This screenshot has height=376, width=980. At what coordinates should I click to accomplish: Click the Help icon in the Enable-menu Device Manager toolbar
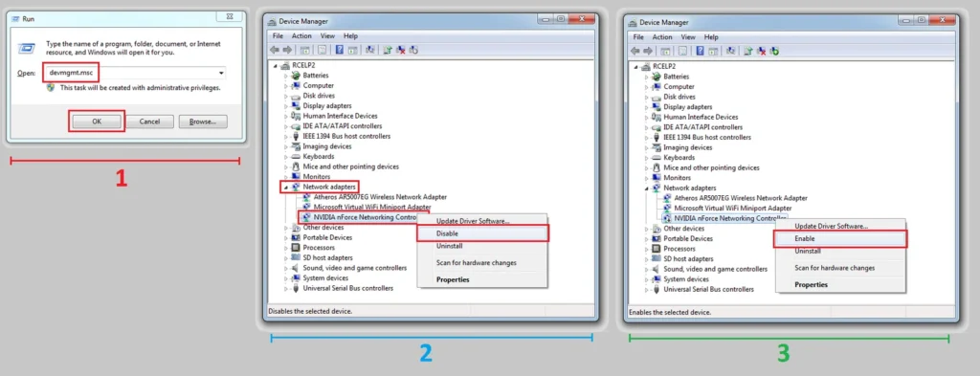(700, 51)
